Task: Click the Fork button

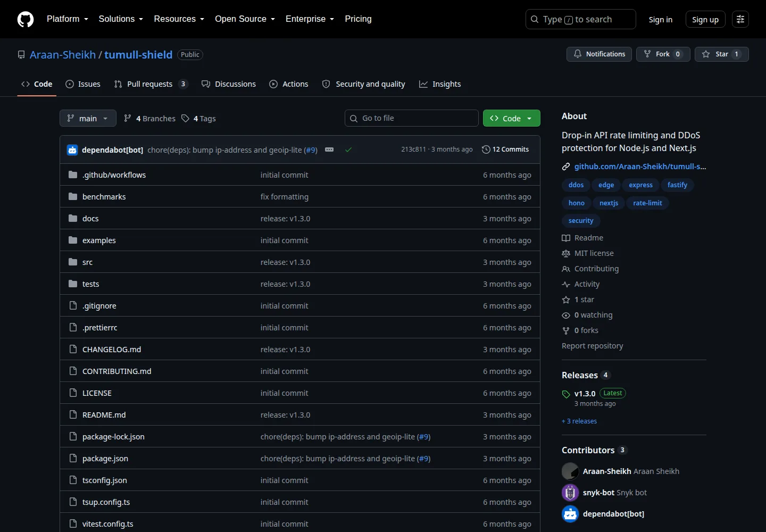Action: pos(663,54)
